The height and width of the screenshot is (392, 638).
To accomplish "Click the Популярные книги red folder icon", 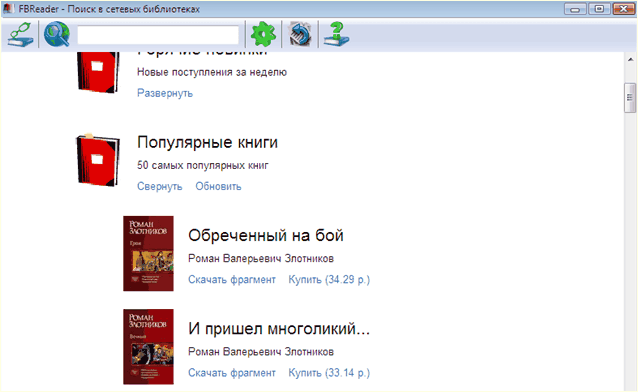I will pyautogui.click(x=98, y=160).
